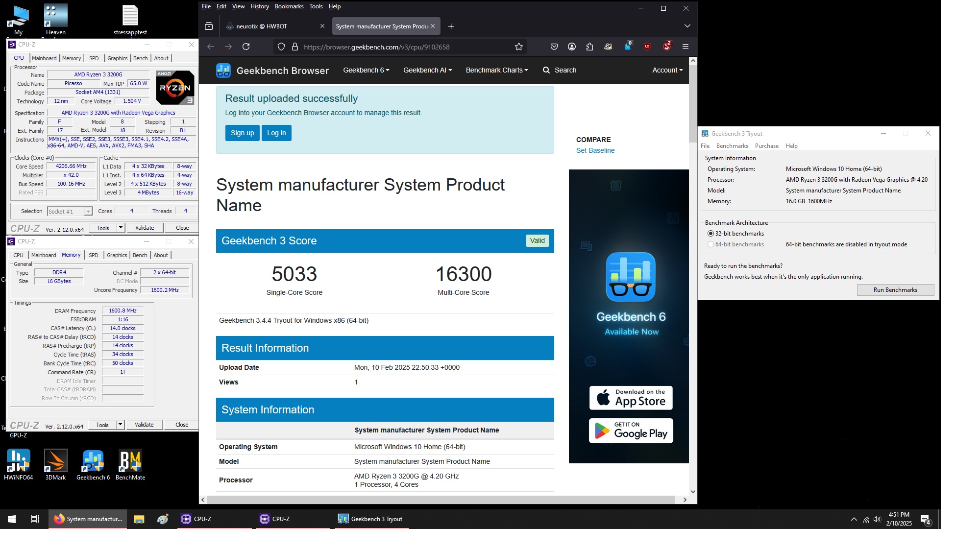Launch Geekbench 6 desktop shortcut
Image resolution: width=980 pixels, height=551 pixels.
coord(93,464)
